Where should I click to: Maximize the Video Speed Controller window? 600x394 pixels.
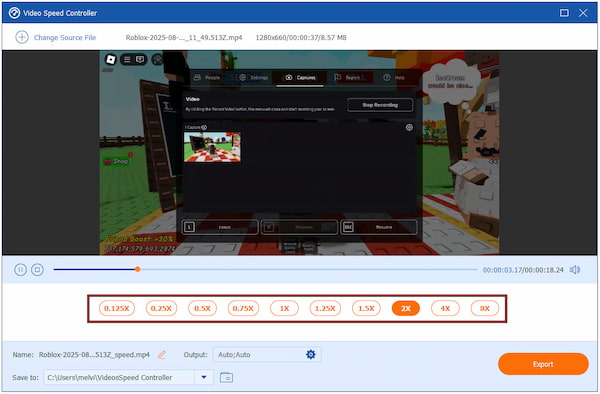click(564, 13)
